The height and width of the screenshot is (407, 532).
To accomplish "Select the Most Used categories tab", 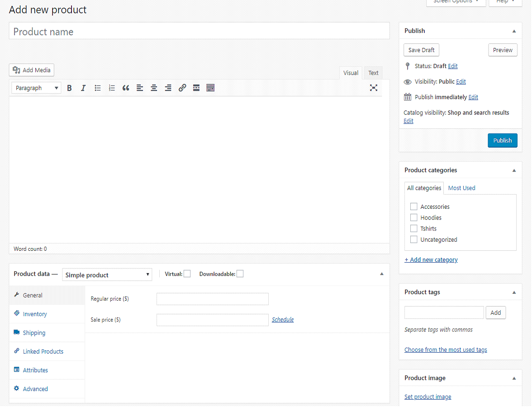I will click(461, 188).
